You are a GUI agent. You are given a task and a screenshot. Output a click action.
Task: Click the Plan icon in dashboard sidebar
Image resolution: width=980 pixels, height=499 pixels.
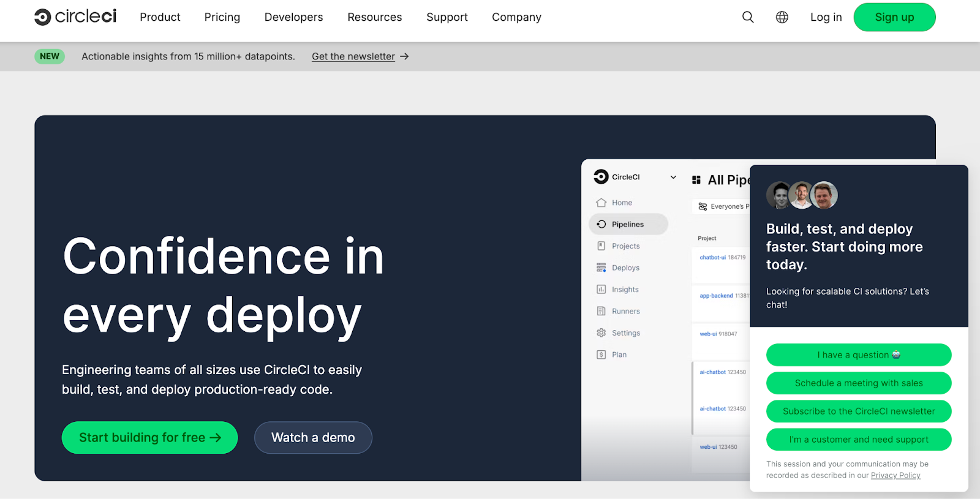tap(601, 355)
